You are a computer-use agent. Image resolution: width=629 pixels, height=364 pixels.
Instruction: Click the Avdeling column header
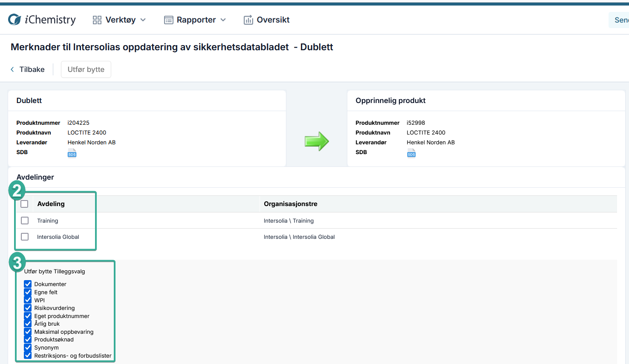51,204
